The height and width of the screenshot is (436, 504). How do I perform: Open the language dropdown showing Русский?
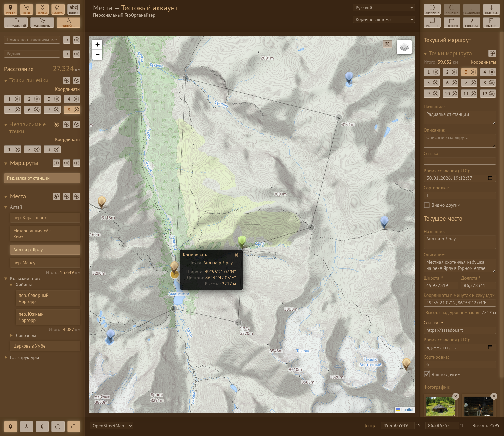pos(384,8)
